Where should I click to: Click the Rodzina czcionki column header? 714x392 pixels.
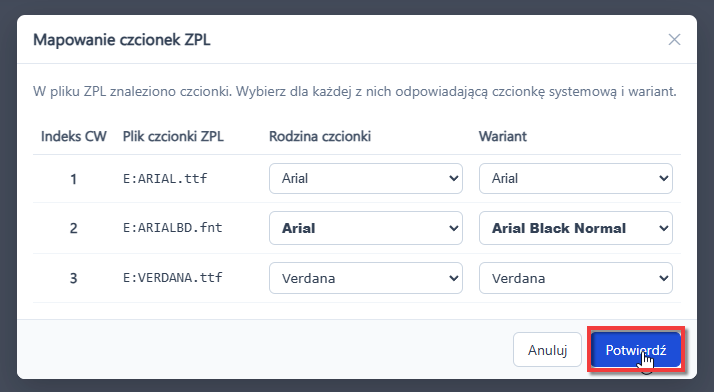[x=320, y=136]
